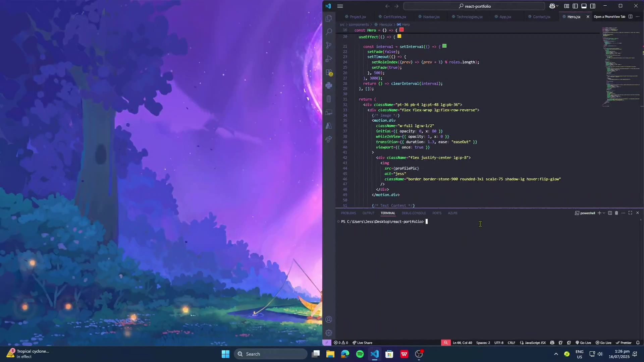Open the Python activity bar view

(329, 85)
